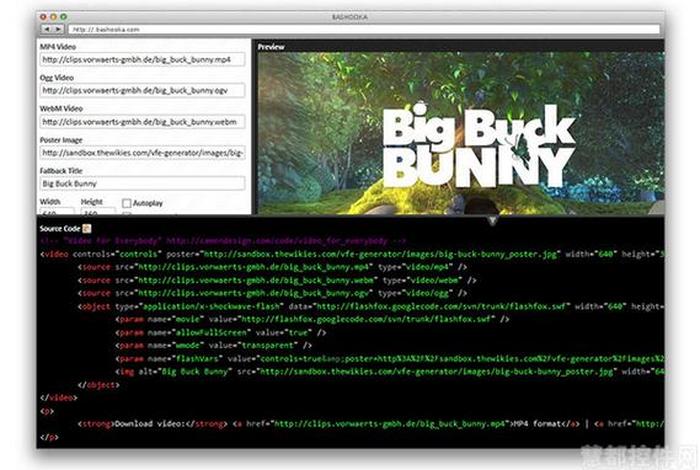Screen dimensions: 700x470
Task: Click the 'Preview' heading
Action: tap(271, 47)
